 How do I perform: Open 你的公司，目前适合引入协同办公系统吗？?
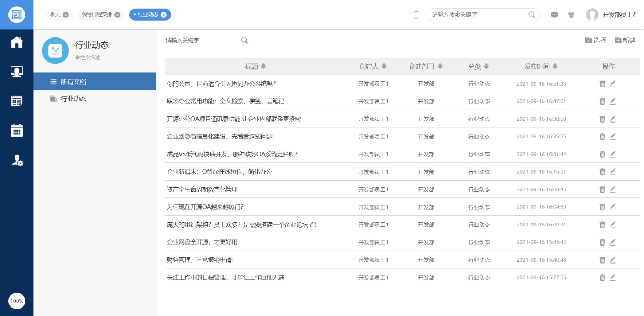pos(221,84)
